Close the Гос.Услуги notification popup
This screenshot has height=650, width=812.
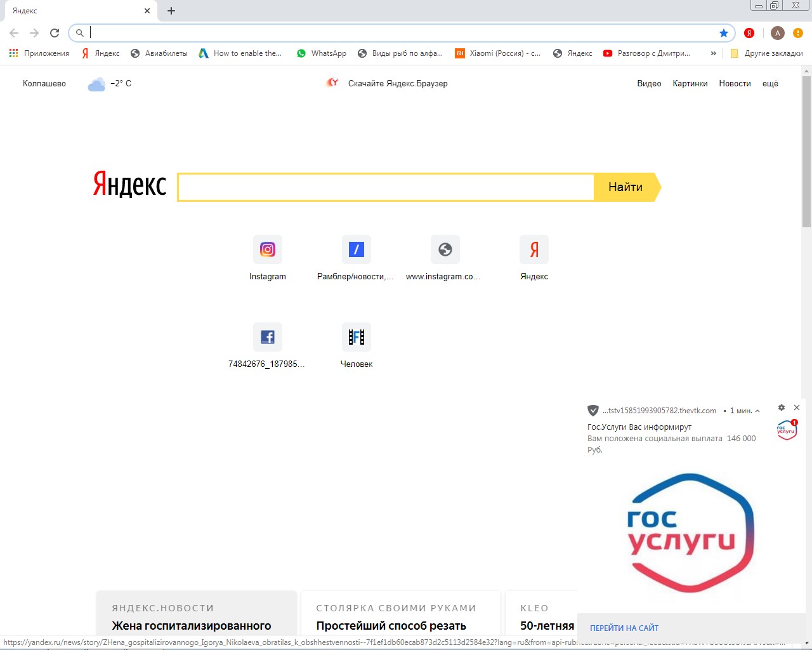[797, 408]
